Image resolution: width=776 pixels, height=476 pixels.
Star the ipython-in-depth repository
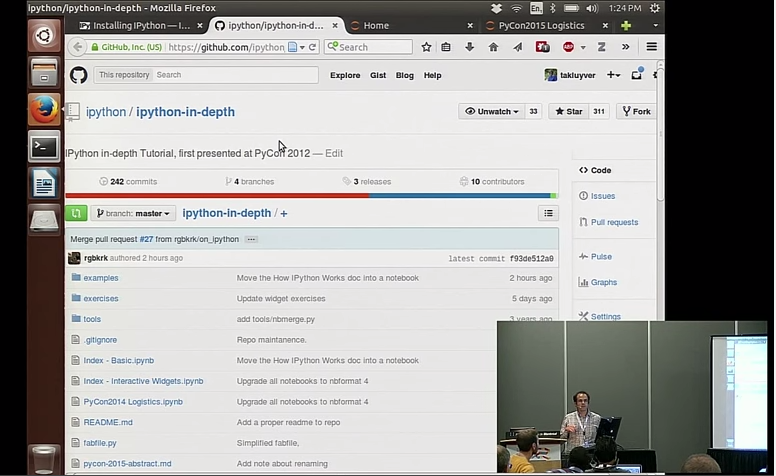click(568, 112)
